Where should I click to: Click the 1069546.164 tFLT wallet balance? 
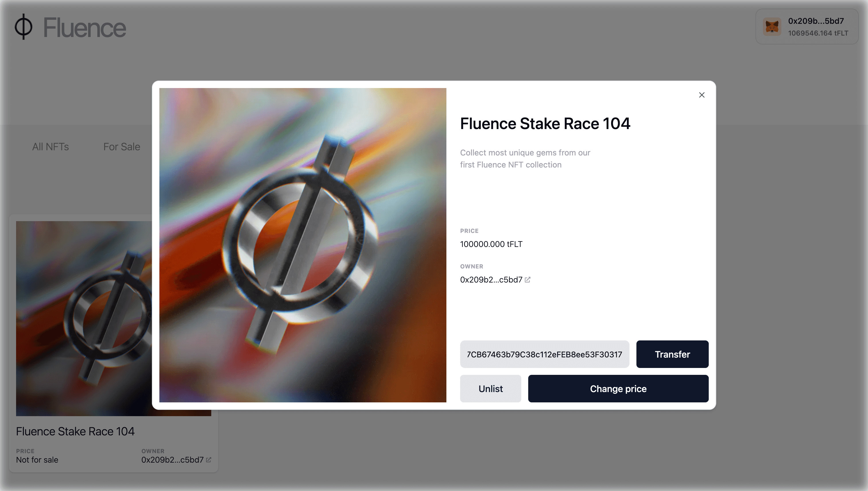818,33
